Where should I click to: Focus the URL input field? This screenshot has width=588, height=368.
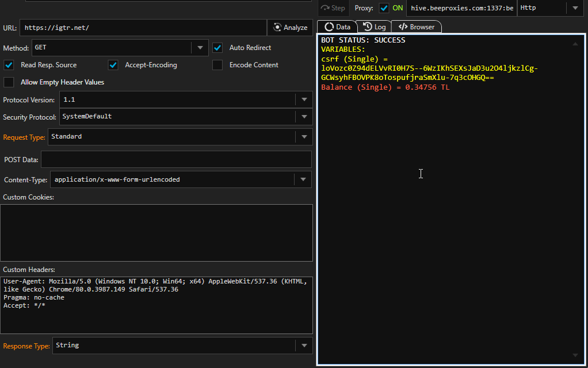click(x=143, y=28)
